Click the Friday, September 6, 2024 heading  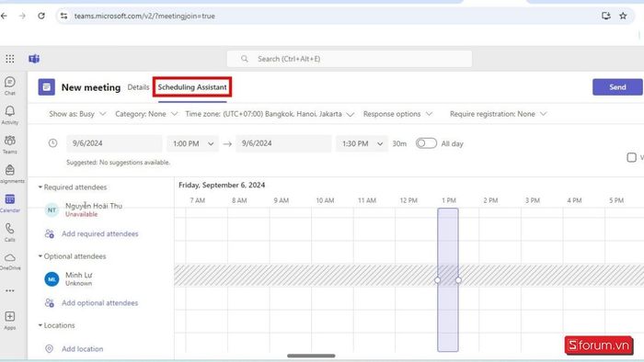[222, 185]
